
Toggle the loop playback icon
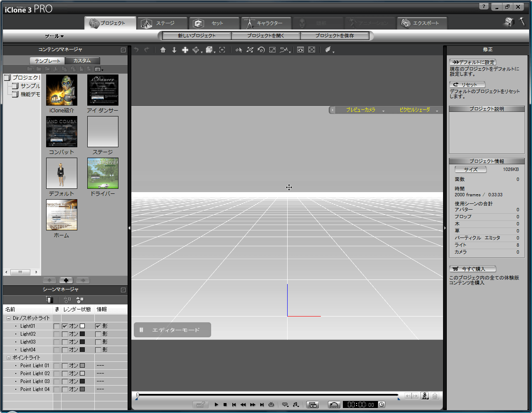click(x=271, y=405)
